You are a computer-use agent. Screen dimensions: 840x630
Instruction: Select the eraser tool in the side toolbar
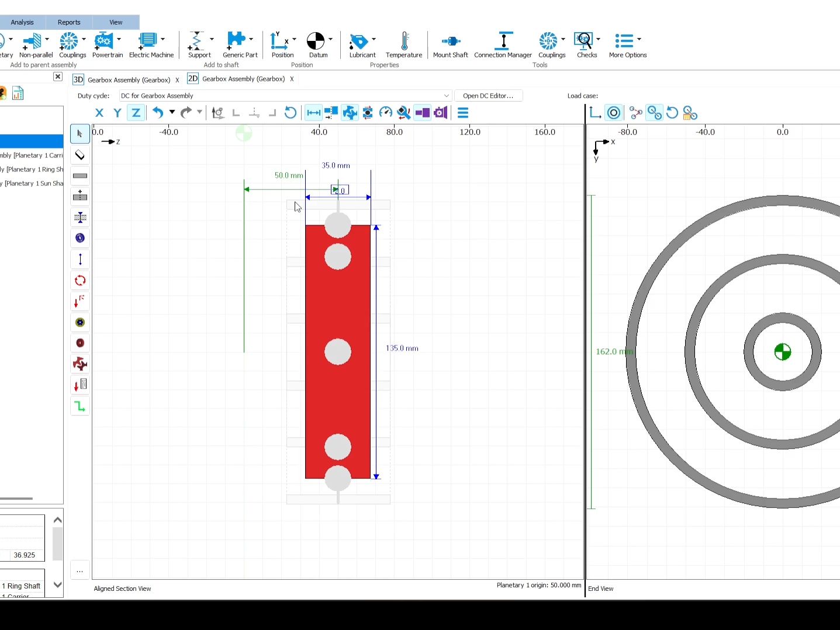click(80, 155)
